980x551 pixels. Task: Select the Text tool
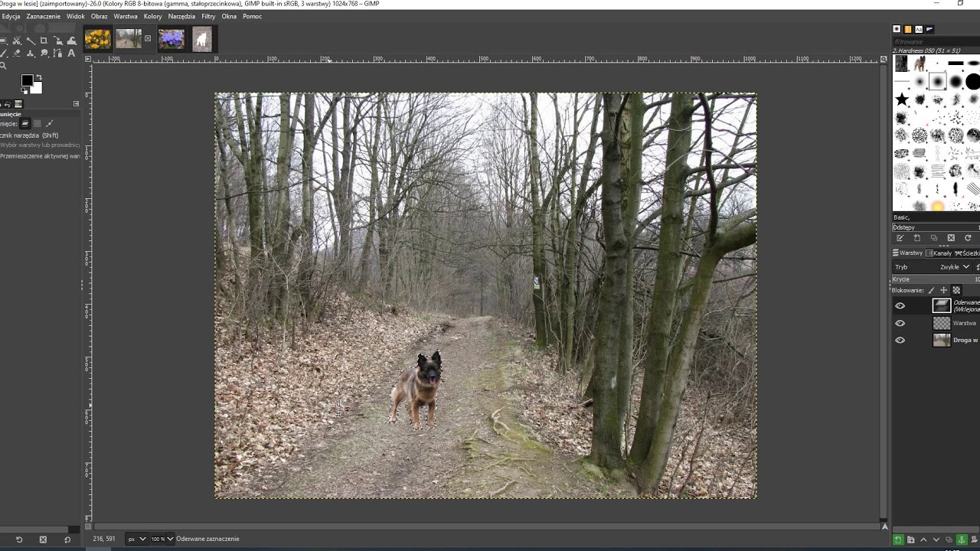tap(71, 53)
